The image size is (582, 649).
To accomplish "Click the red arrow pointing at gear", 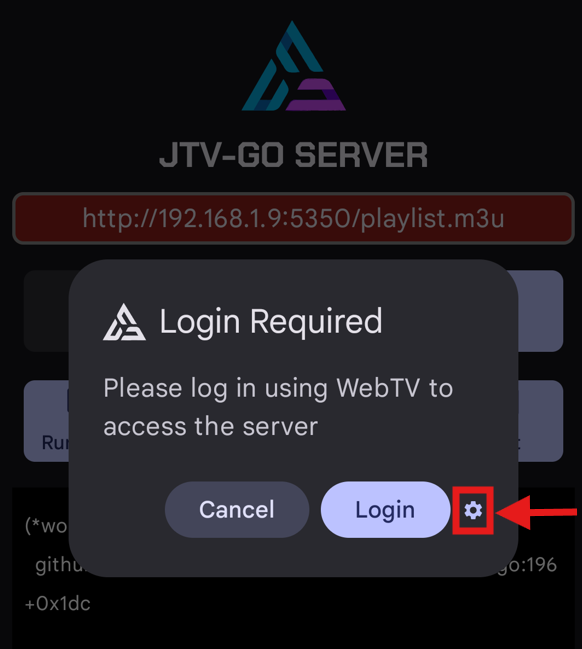I will [536, 512].
